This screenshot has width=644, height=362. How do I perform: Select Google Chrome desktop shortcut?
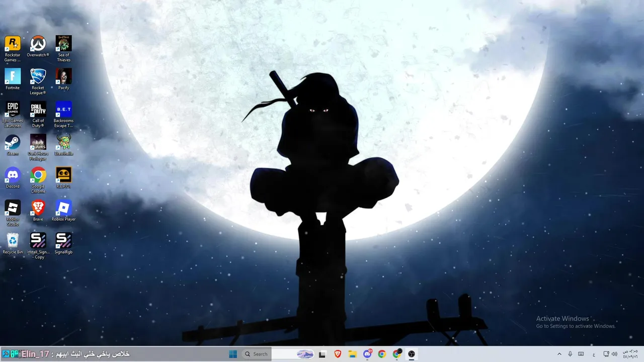pos(38,180)
